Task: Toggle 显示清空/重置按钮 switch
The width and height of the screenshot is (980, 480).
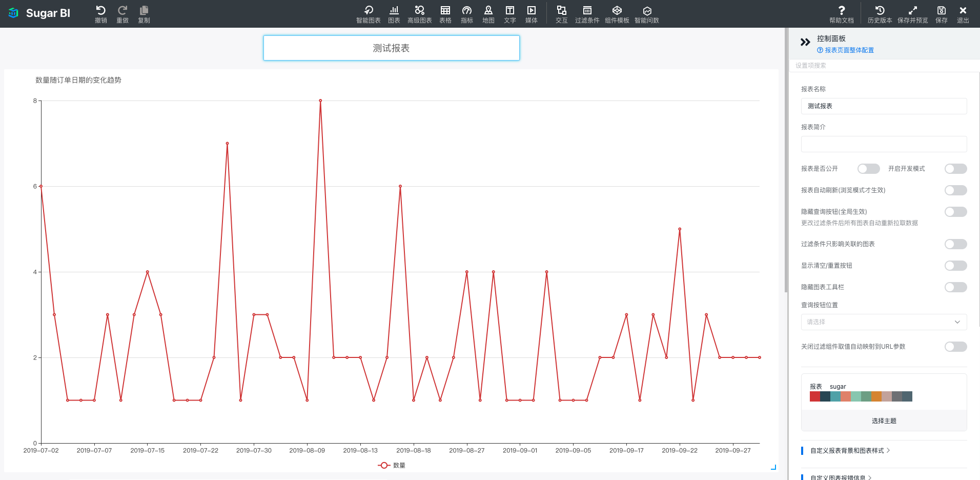Action: click(x=956, y=266)
